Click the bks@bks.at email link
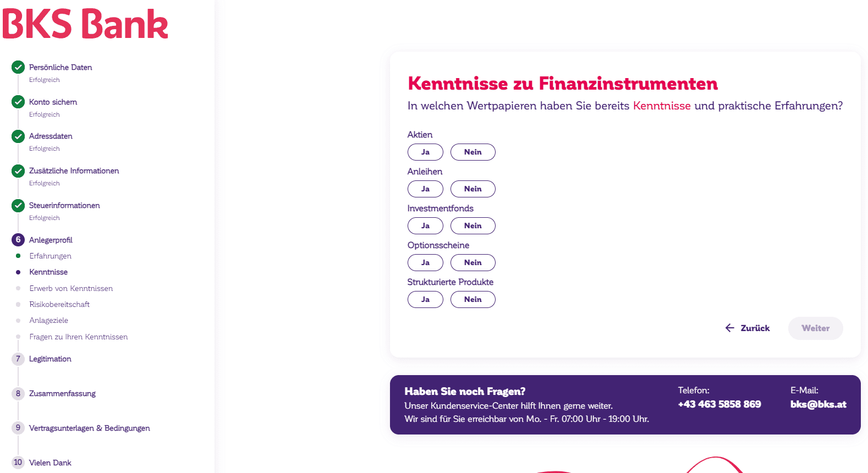The image size is (868, 473). 818,404
